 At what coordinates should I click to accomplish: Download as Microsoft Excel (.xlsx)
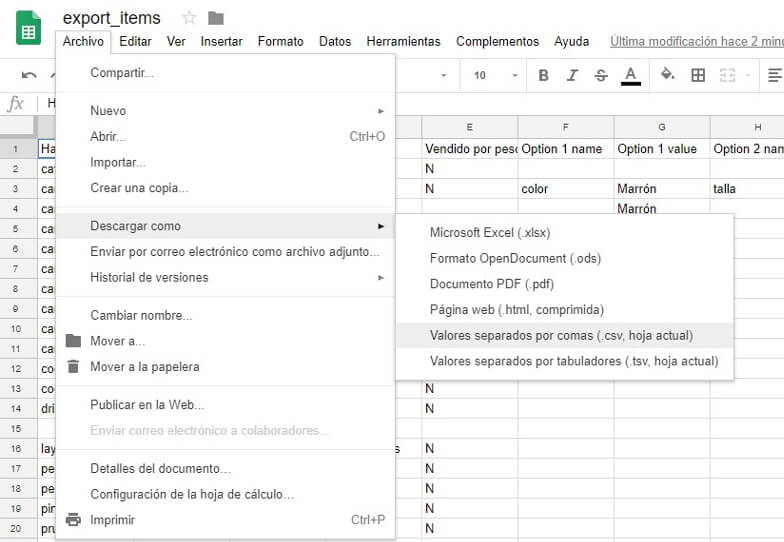[x=564, y=232]
